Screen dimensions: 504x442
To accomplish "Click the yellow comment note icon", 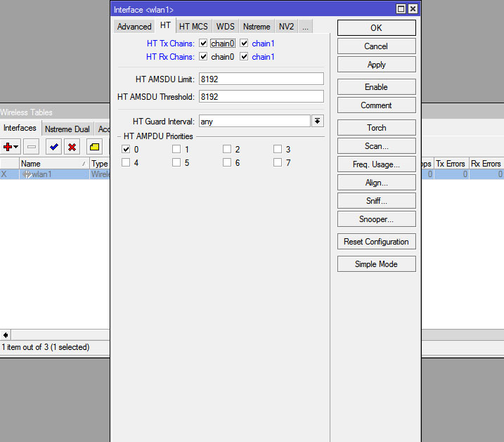I will click(x=95, y=147).
